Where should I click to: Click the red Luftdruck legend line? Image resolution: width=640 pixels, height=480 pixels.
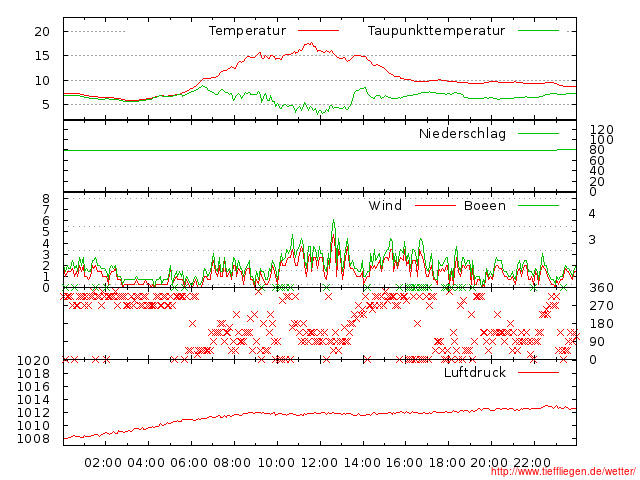(x=538, y=372)
